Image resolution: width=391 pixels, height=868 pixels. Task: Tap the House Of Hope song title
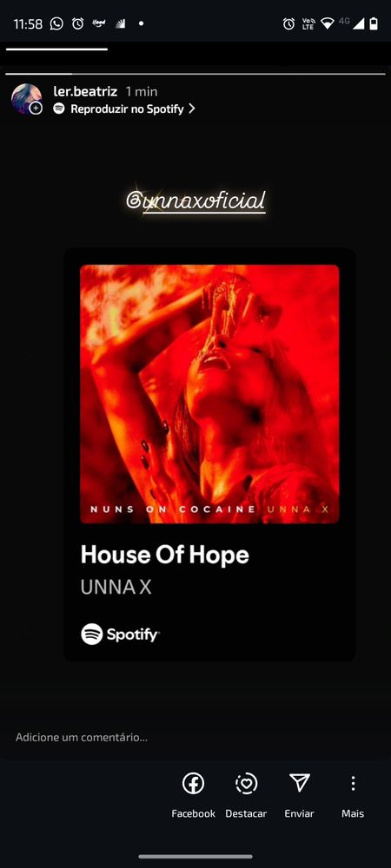pyautogui.click(x=164, y=555)
